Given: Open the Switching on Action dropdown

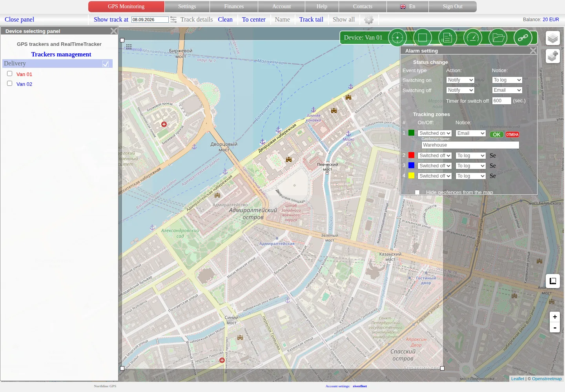Looking at the screenshot, I should click(460, 80).
